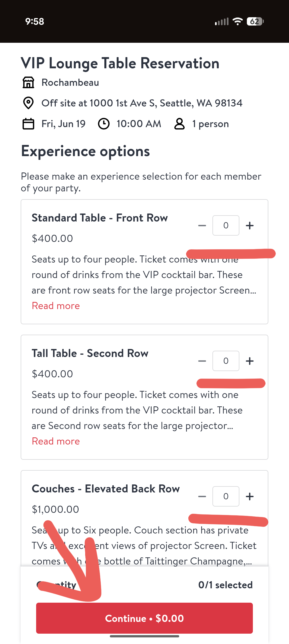Viewport: 289px width, 644px height.
Task: Click the Couches quantity input field
Action: [x=226, y=496]
